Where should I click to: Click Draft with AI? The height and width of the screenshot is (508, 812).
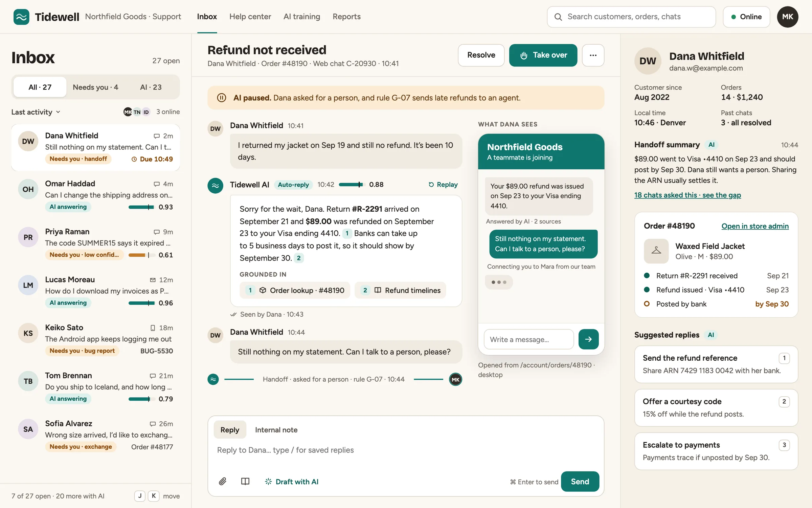pos(292,482)
